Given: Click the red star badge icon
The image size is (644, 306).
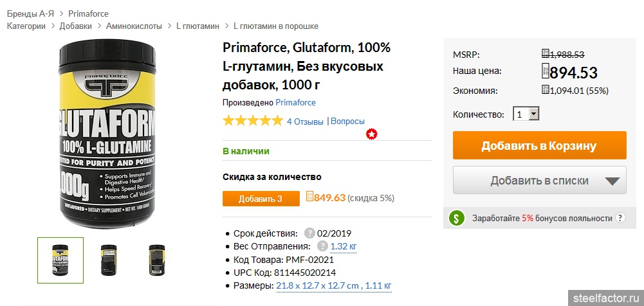Looking at the screenshot, I should point(371,134).
